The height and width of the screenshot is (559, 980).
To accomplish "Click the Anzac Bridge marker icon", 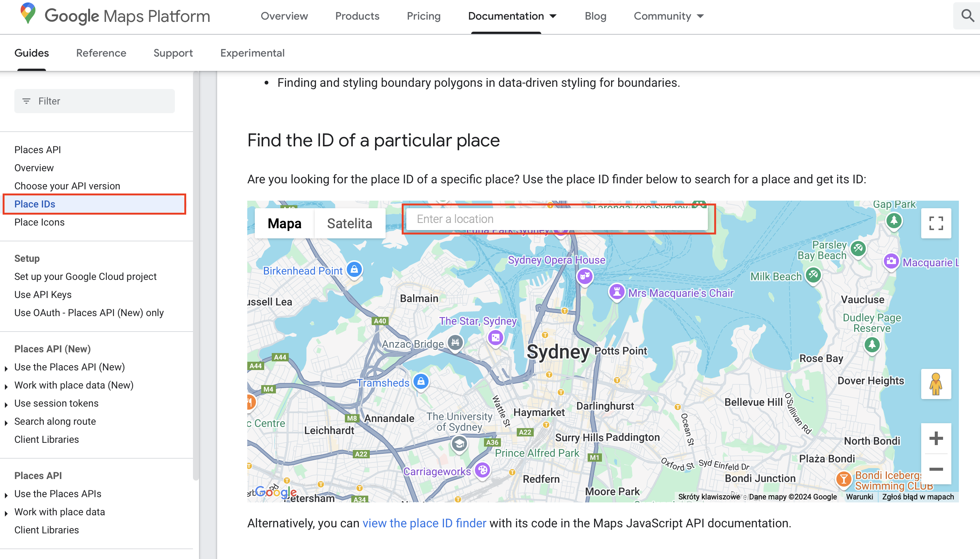I will click(x=455, y=342).
